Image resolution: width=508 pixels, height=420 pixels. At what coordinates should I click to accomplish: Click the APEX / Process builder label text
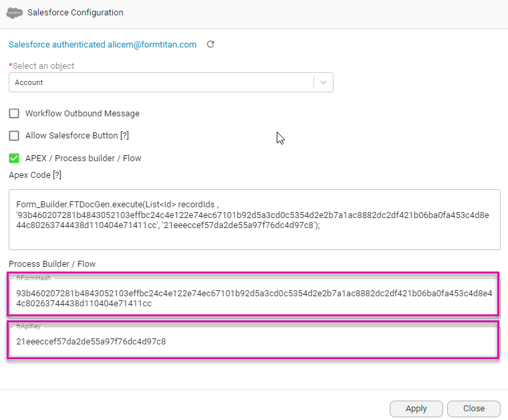coord(83,159)
